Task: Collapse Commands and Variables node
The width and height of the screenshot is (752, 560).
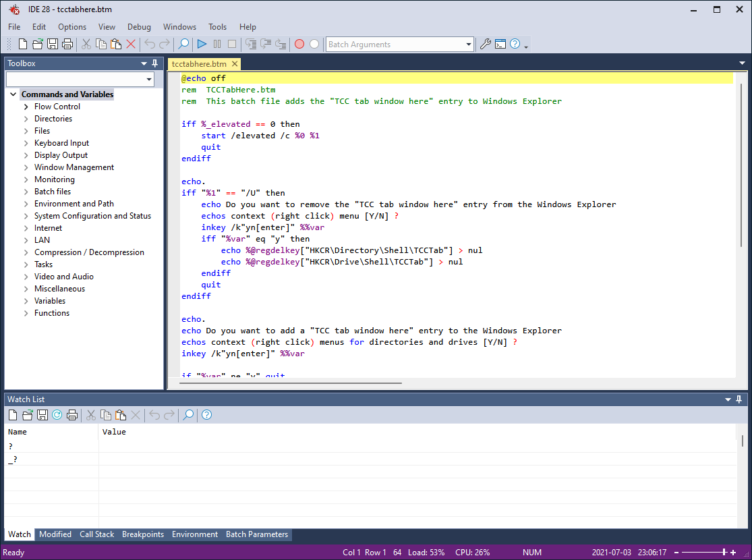Action: (x=13, y=94)
